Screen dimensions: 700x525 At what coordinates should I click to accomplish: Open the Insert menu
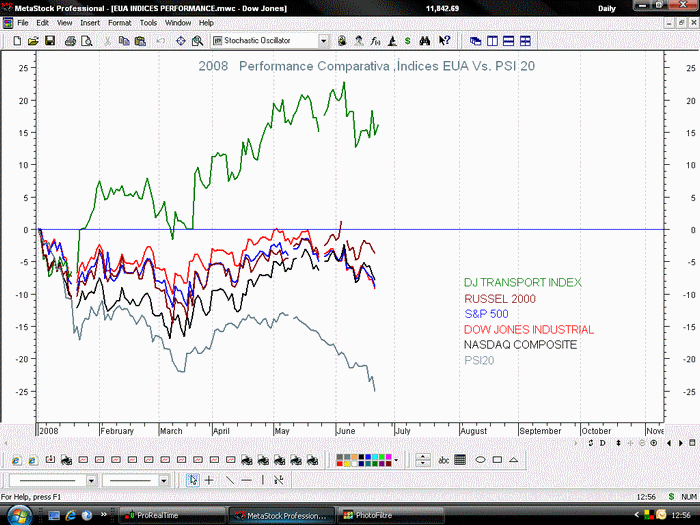(90, 23)
